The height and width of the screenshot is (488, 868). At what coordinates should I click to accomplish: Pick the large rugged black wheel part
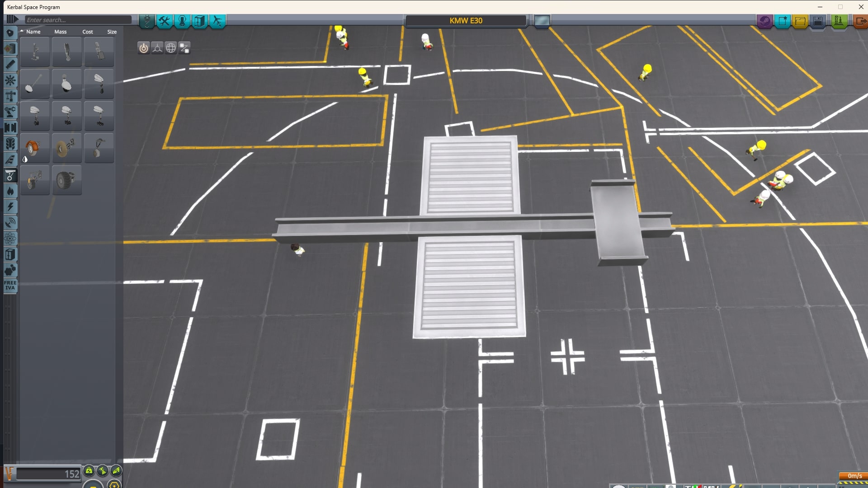click(67, 180)
